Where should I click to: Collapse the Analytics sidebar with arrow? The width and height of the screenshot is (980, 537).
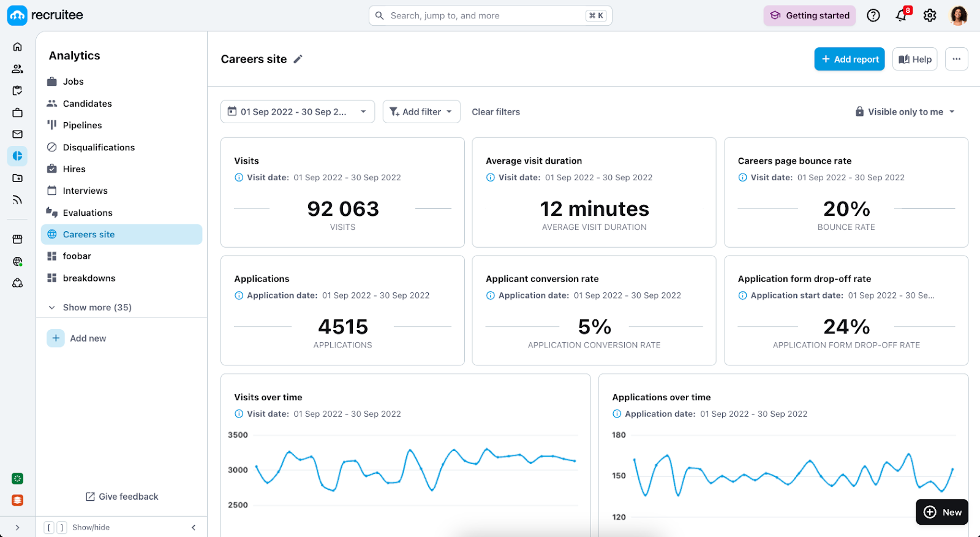[194, 527]
